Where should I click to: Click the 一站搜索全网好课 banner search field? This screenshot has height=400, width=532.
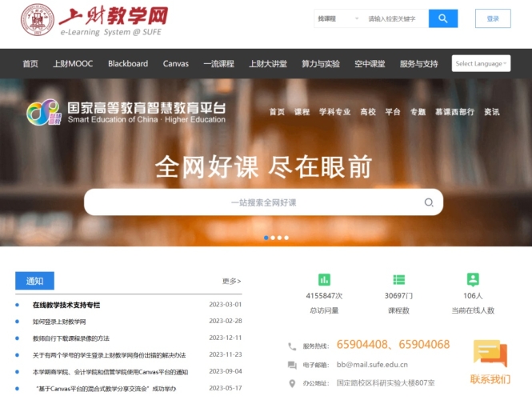[263, 202]
